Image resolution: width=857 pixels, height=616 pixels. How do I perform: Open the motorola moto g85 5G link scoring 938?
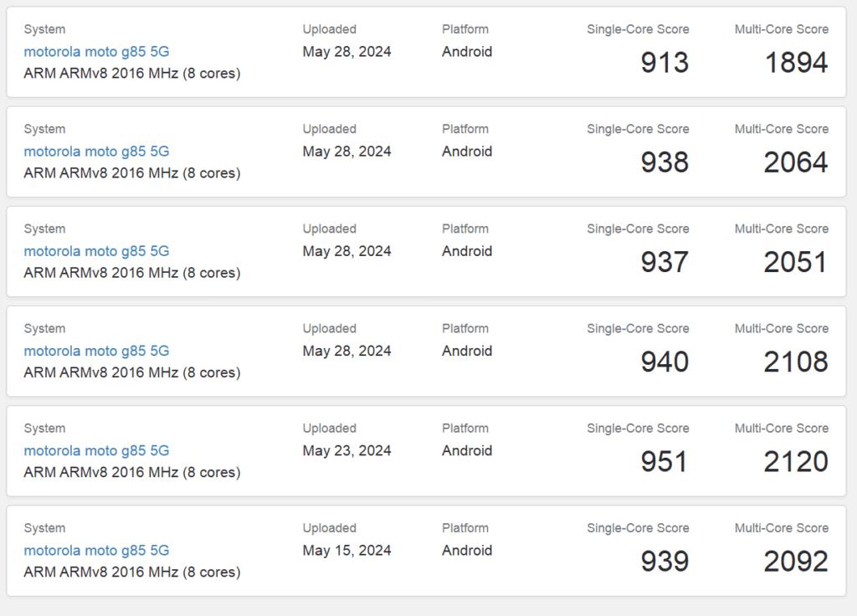tap(96, 151)
